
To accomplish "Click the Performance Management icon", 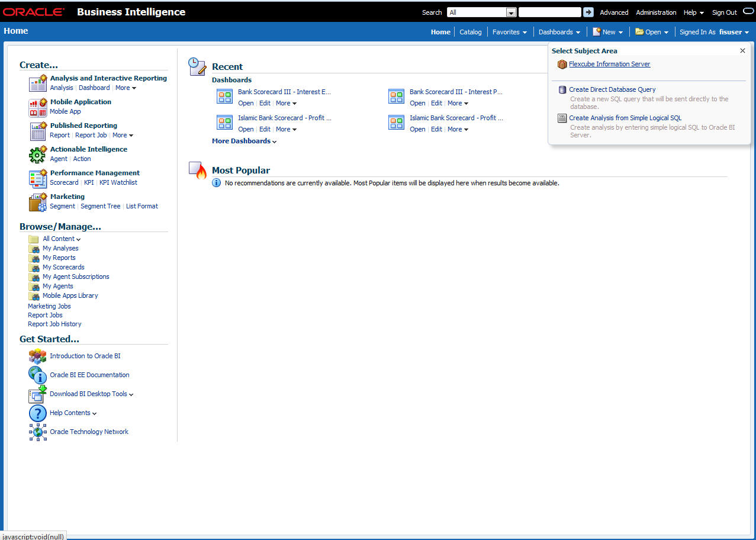I will tap(38, 178).
